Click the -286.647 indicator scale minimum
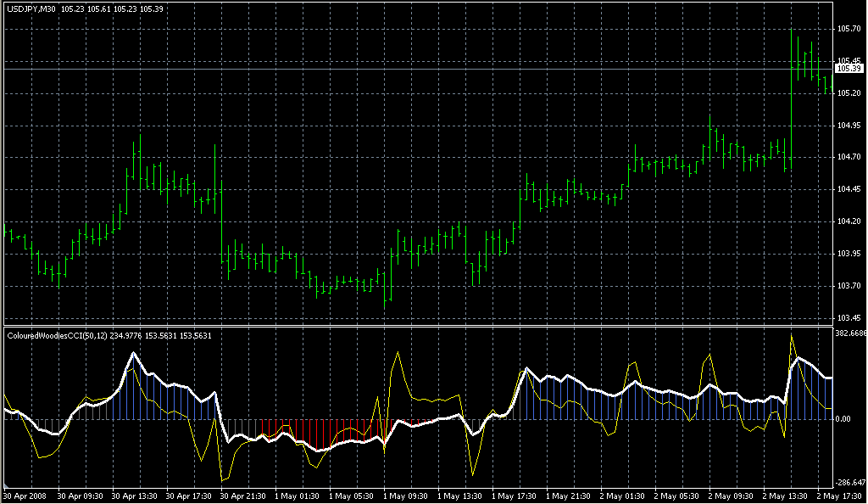The image size is (868, 504). point(851,481)
